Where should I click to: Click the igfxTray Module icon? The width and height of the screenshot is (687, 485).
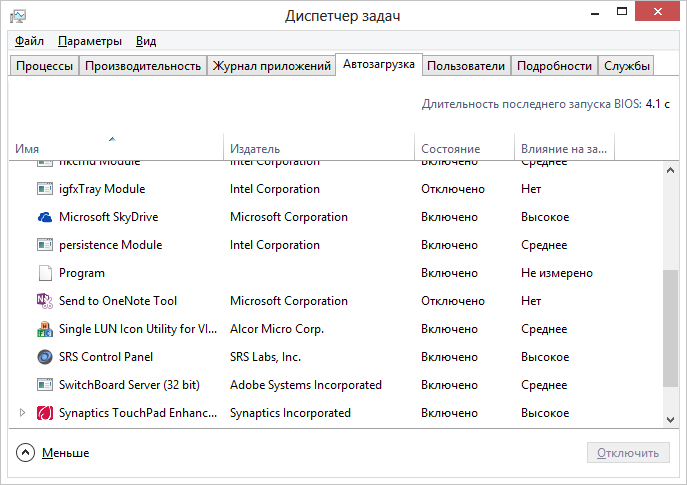click(x=45, y=189)
